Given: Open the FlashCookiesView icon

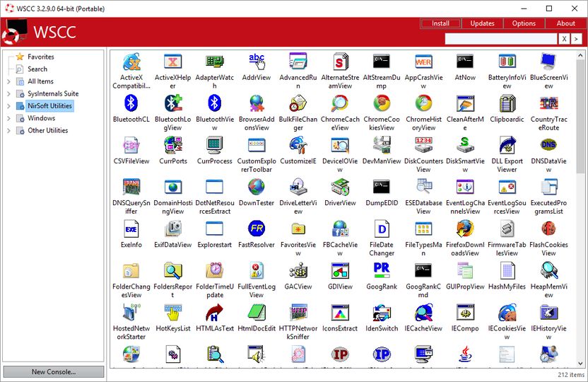Looking at the screenshot, I should (x=548, y=228).
